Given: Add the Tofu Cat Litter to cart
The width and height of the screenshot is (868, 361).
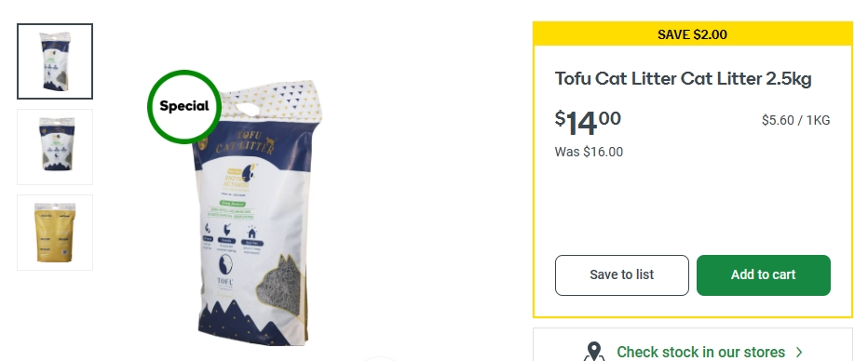Looking at the screenshot, I should (x=764, y=275).
